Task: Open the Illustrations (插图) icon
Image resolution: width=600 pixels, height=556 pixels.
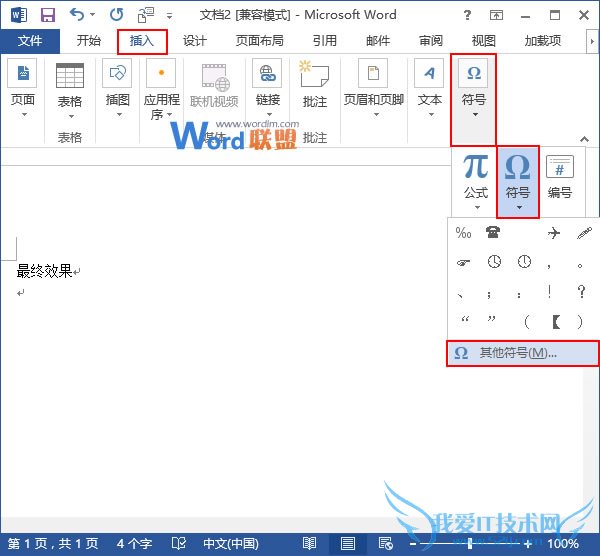Action: tap(117, 73)
